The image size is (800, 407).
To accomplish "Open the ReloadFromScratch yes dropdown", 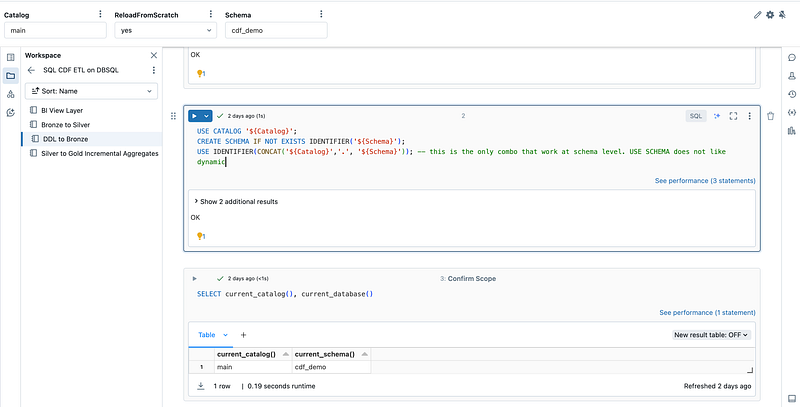I will click(x=165, y=30).
